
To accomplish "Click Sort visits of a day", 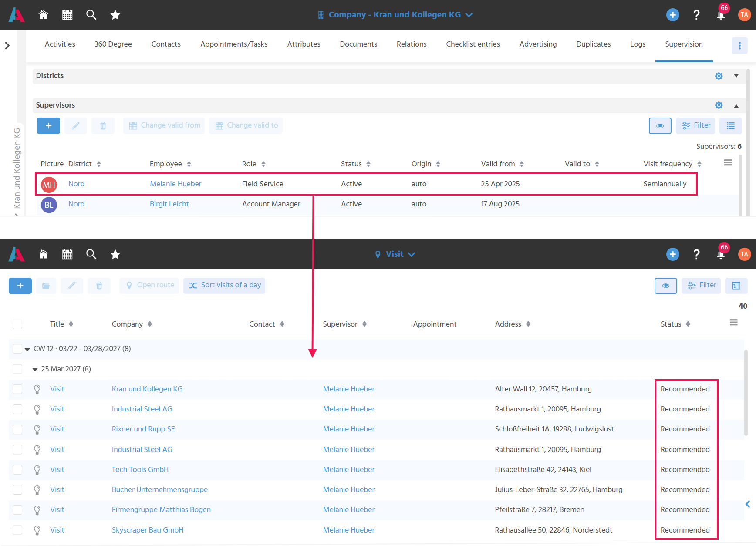I will tap(224, 286).
